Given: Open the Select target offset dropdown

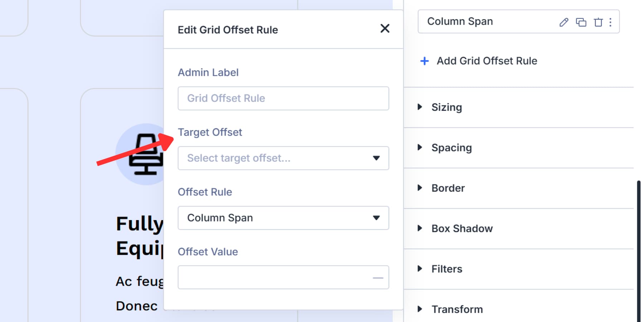Looking at the screenshot, I should click(283, 158).
